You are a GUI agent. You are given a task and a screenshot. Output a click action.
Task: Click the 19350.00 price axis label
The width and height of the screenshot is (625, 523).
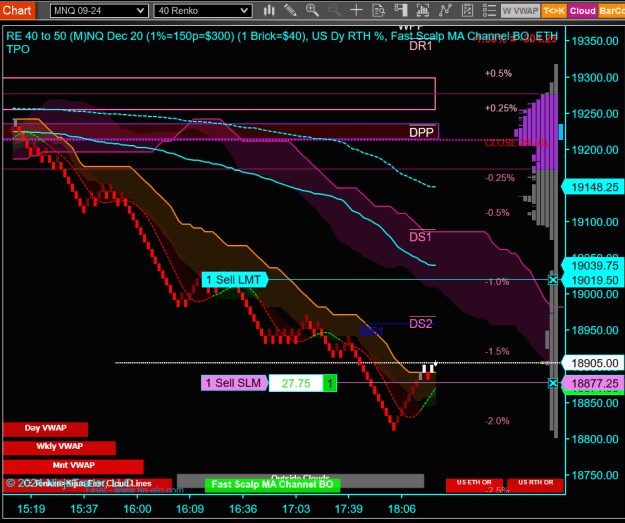coord(595,41)
